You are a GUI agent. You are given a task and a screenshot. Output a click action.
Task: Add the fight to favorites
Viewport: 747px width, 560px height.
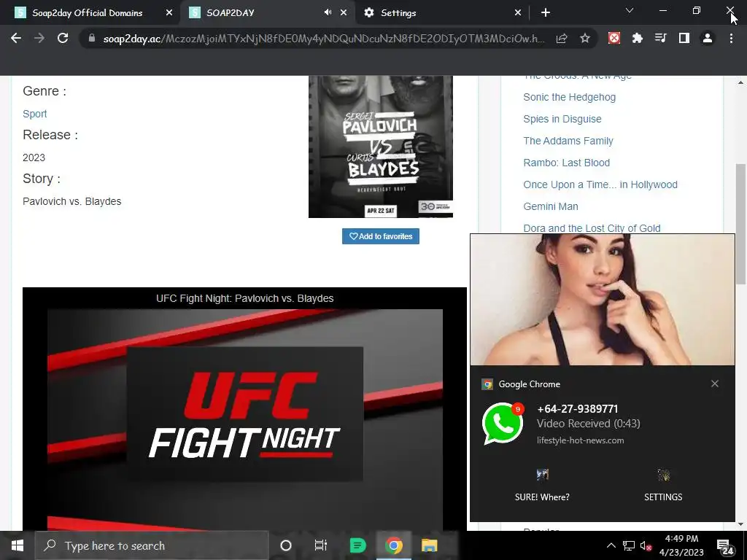tap(381, 236)
